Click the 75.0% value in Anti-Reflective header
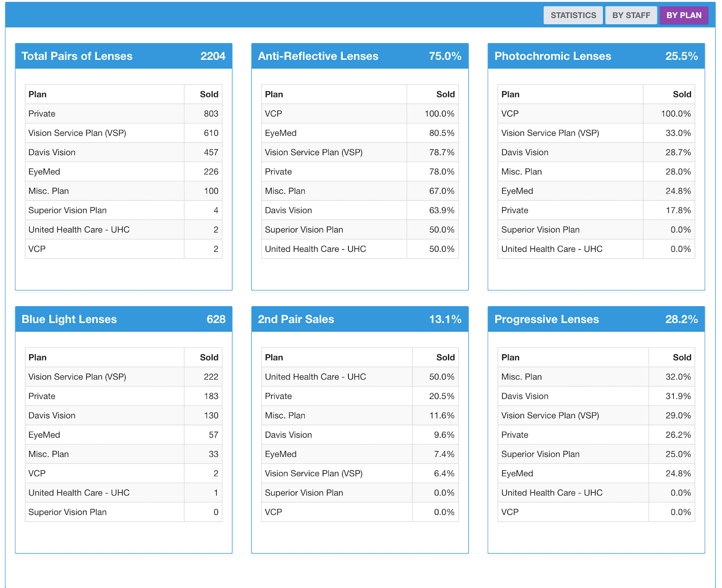This screenshot has width=722, height=588. (445, 56)
